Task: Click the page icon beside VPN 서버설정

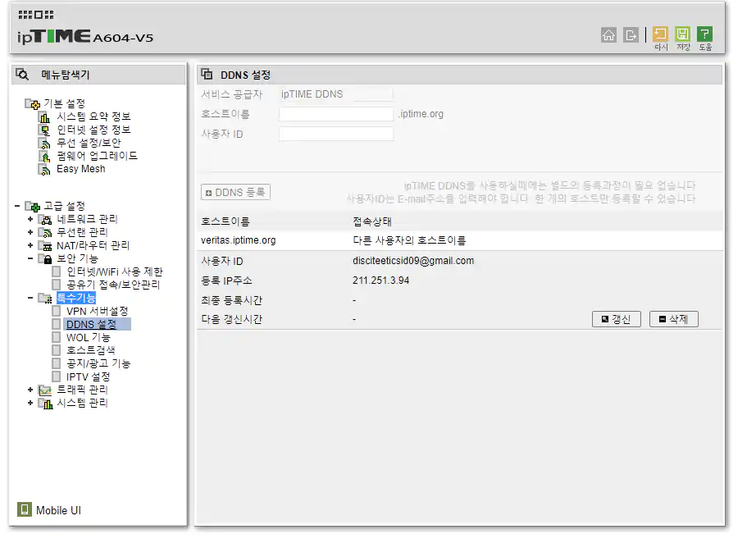Action: click(57, 311)
